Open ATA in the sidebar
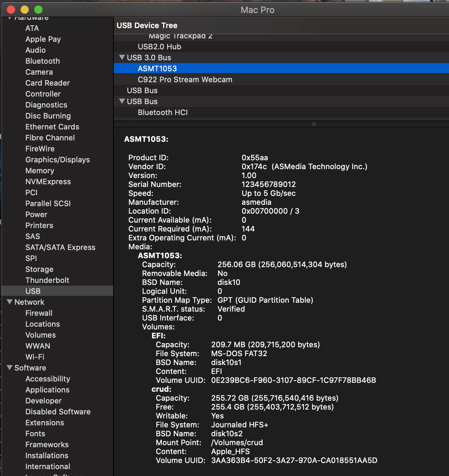 click(x=32, y=28)
